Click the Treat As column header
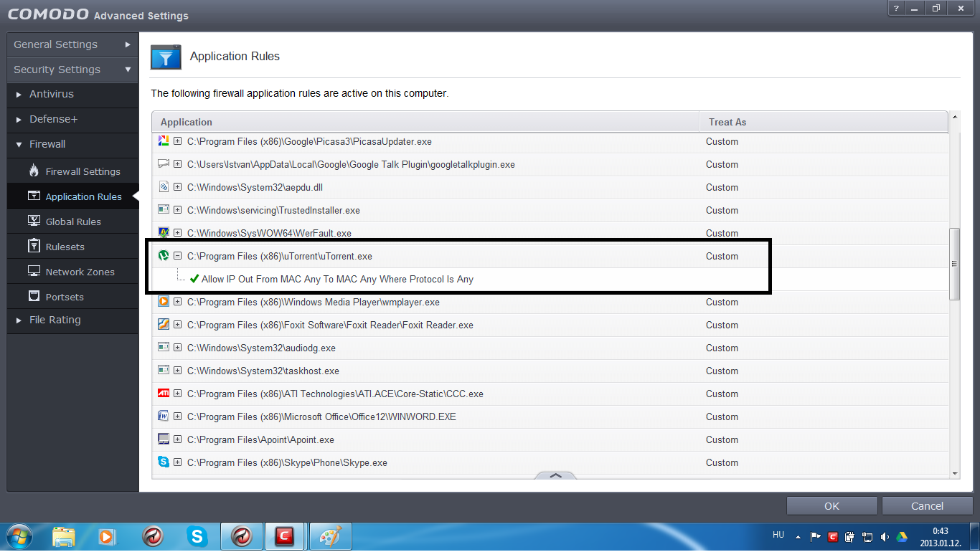 (x=824, y=122)
